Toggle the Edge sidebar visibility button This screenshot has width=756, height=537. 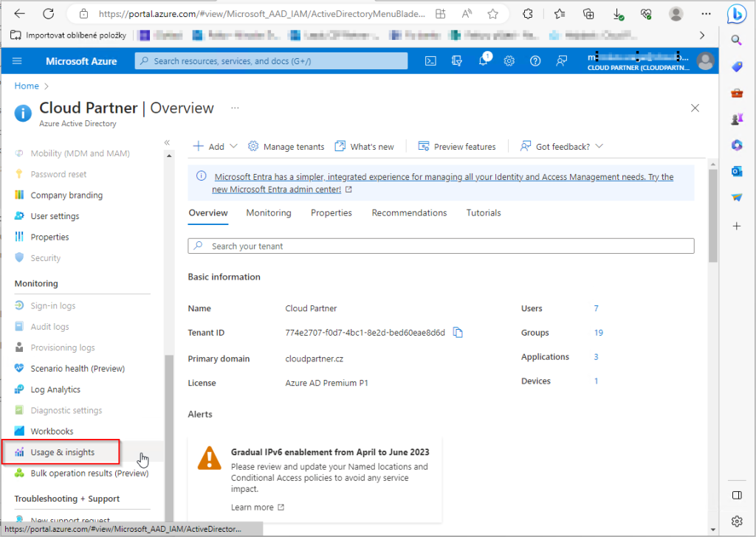tap(737, 495)
